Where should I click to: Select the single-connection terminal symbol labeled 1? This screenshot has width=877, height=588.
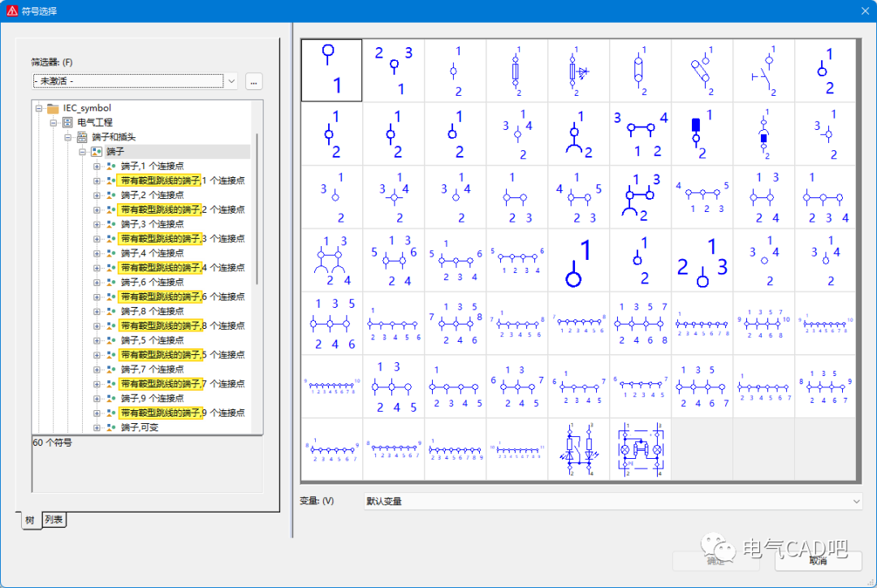pyautogui.click(x=331, y=71)
